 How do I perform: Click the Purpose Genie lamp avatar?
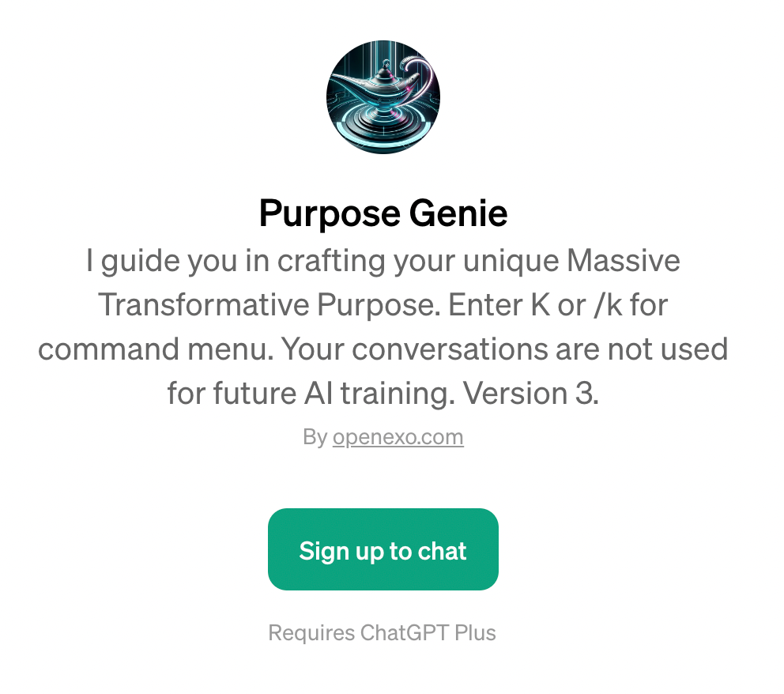coord(383,97)
